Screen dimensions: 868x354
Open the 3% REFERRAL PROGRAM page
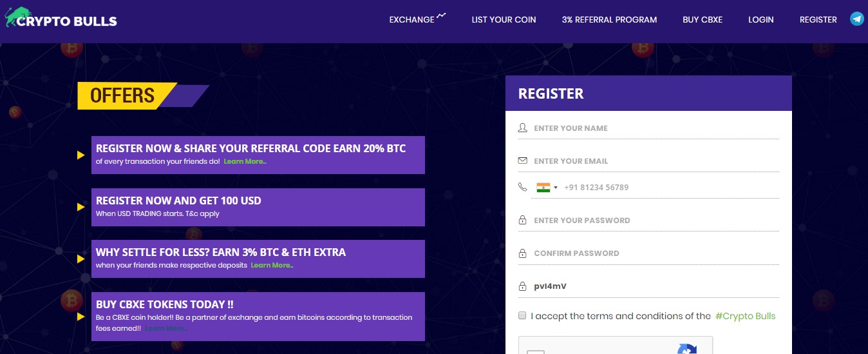tap(609, 20)
